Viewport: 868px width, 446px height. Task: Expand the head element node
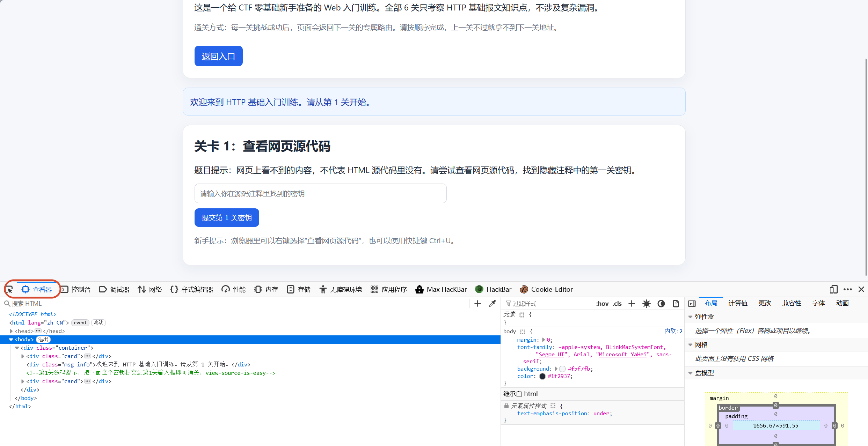(x=11, y=331)
